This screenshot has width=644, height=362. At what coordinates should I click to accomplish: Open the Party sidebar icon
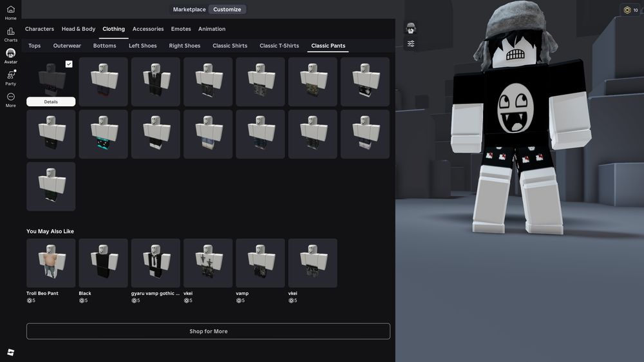click(11, 78)
